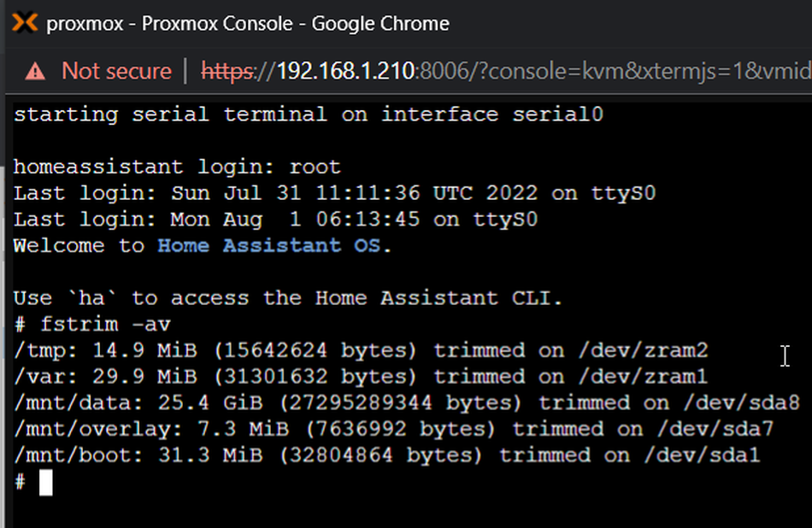Click the crossed-out https in the URL

(227, 70)
